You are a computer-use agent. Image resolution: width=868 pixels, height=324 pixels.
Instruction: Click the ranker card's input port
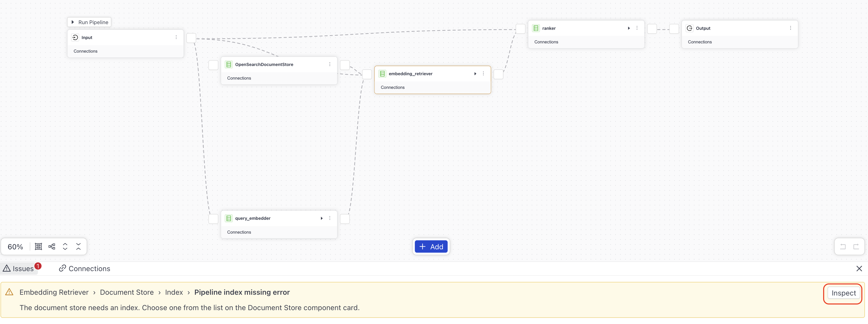(x=521, y=29)
